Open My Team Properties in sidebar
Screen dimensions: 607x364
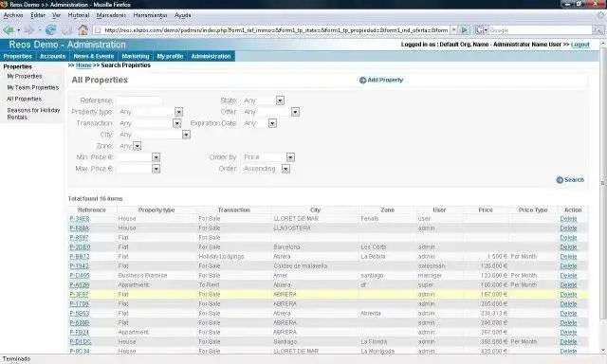[x=33, y=88]
